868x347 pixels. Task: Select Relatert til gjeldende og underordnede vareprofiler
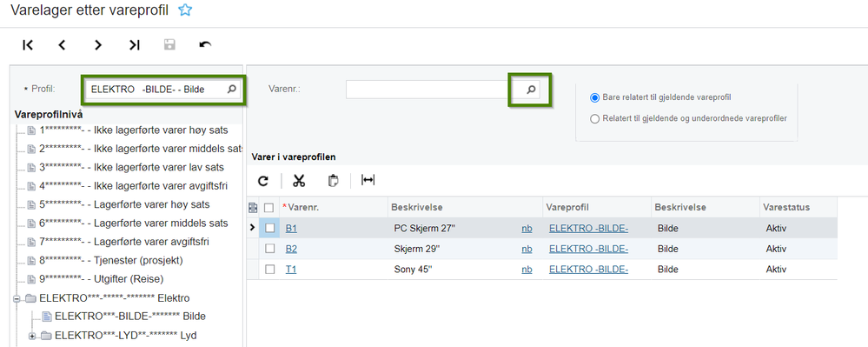tap(595, 118)
